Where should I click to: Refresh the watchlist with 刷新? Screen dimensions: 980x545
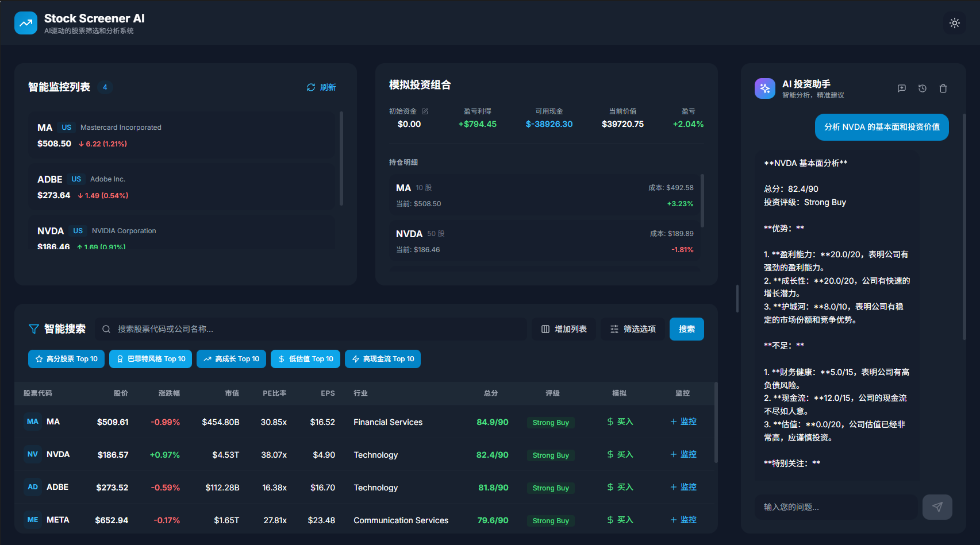[x=321, y=87]
